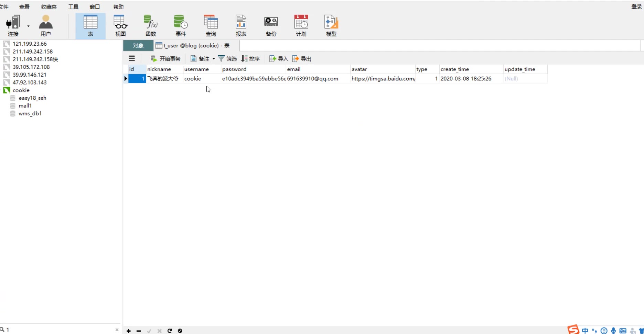644x334 pixels.
Task: Click the search field in sidebar
Action: point(60,330)
